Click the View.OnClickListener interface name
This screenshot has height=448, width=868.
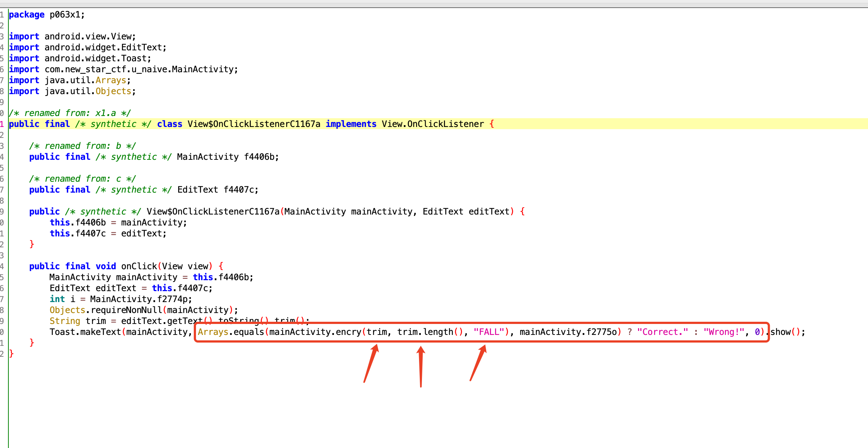click(433, 124)
